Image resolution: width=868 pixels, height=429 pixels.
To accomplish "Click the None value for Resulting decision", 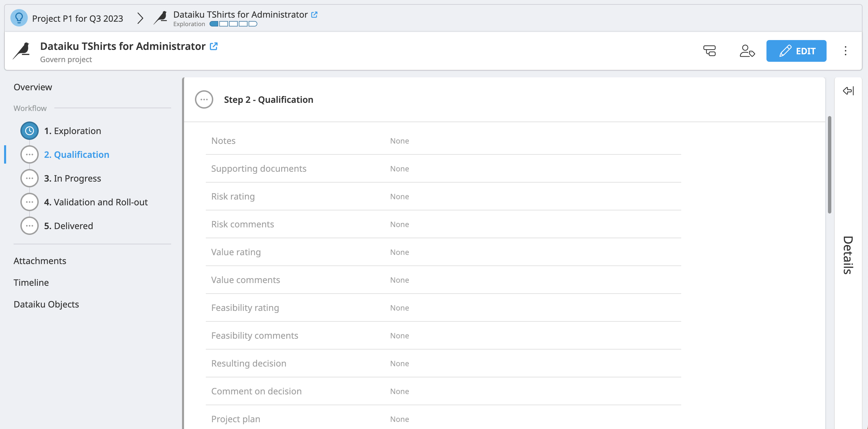I will click(399, 363).
